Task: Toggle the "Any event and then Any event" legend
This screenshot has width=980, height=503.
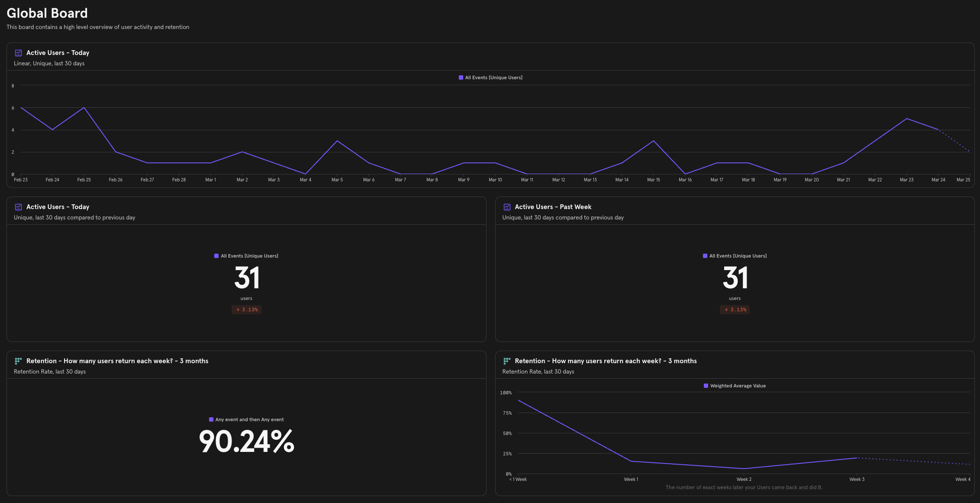Action: 246,419
